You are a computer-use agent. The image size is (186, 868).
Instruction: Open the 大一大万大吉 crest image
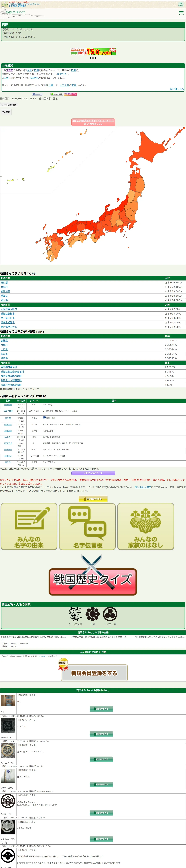(75, 614)
